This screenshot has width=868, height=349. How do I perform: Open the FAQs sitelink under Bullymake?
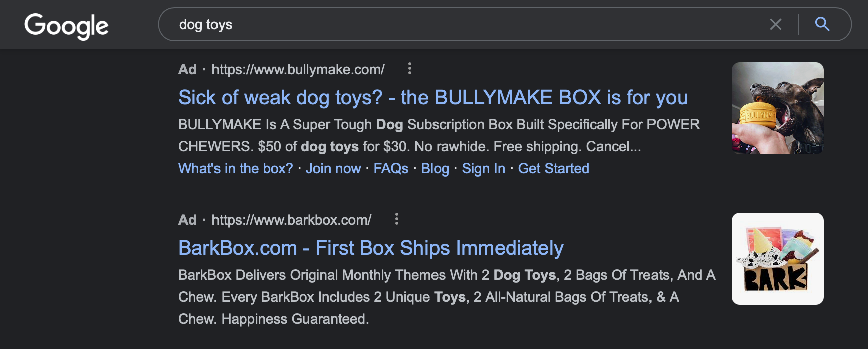tap(391, 169)
